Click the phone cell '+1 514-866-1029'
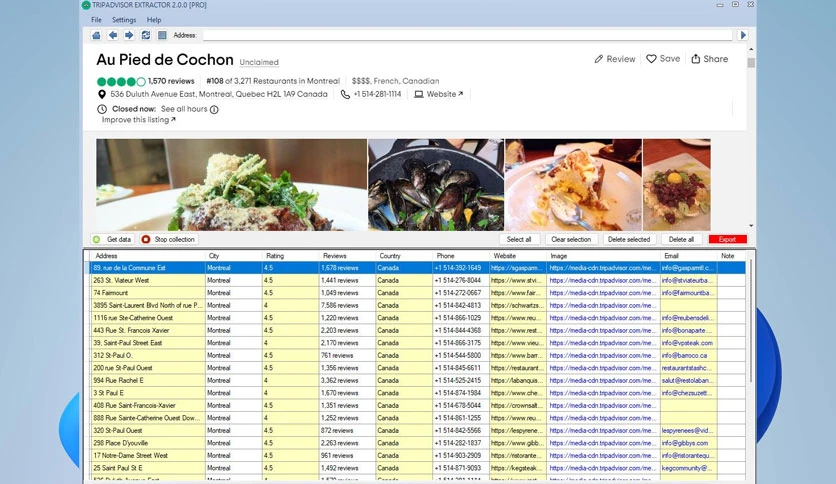Screen dimensions: 836x484 pos(461,318)
